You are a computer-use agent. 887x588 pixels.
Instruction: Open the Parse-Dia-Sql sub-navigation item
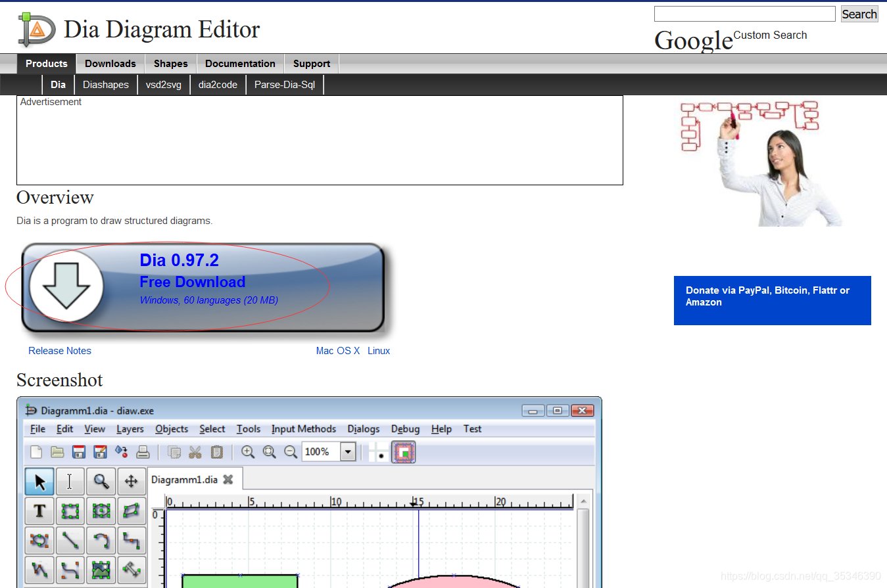[x=285, y=85]
